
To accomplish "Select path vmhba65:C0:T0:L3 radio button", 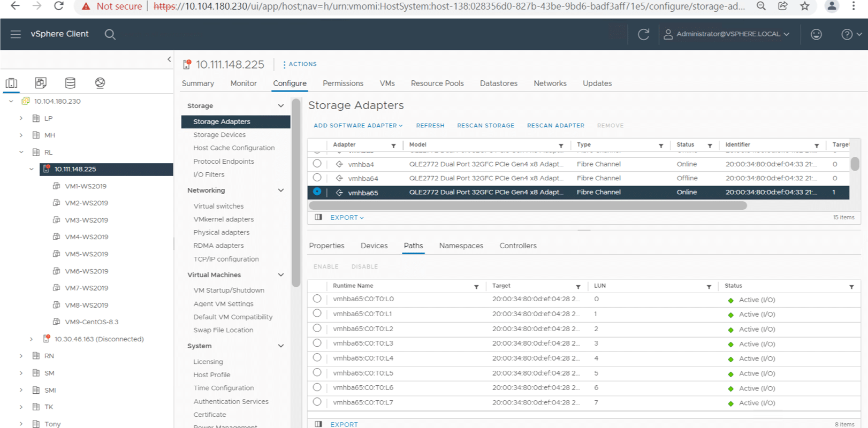I will coord(317,343).
